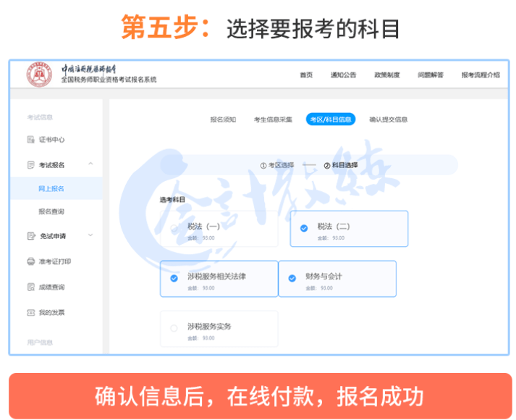This screenshot has width=516, height=420.
Task: Click the 免试申请 edit icon
Action: (31, 236)
